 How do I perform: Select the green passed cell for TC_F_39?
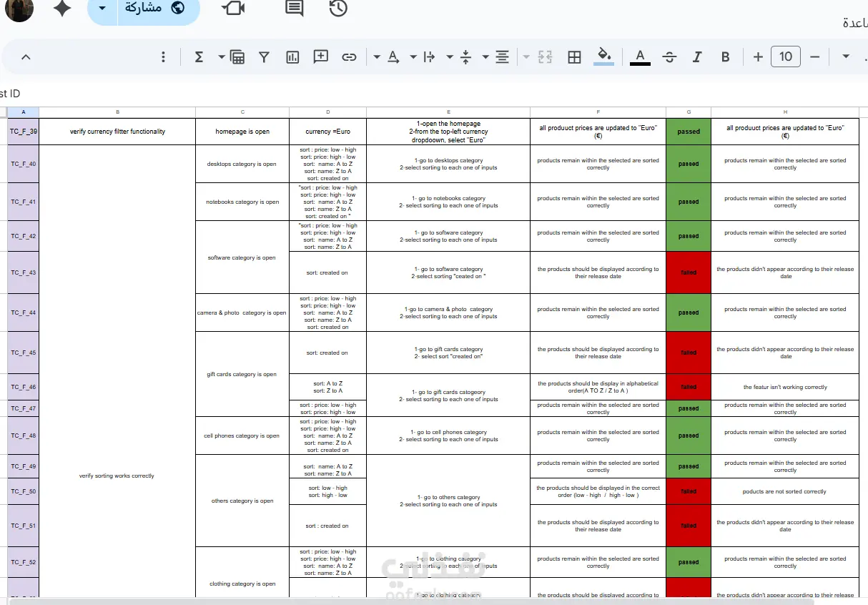coord(689,132)
